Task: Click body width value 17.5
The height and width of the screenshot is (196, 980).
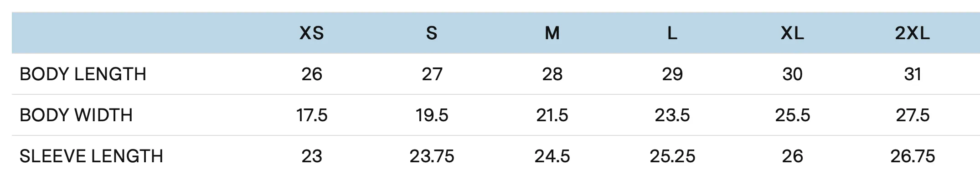Action: click(x=312, y=115)
